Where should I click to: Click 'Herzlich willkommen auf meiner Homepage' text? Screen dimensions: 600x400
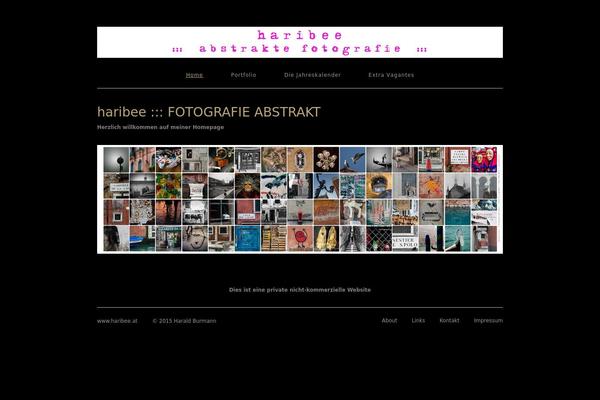pyautogui.click(x=160, y=127)
